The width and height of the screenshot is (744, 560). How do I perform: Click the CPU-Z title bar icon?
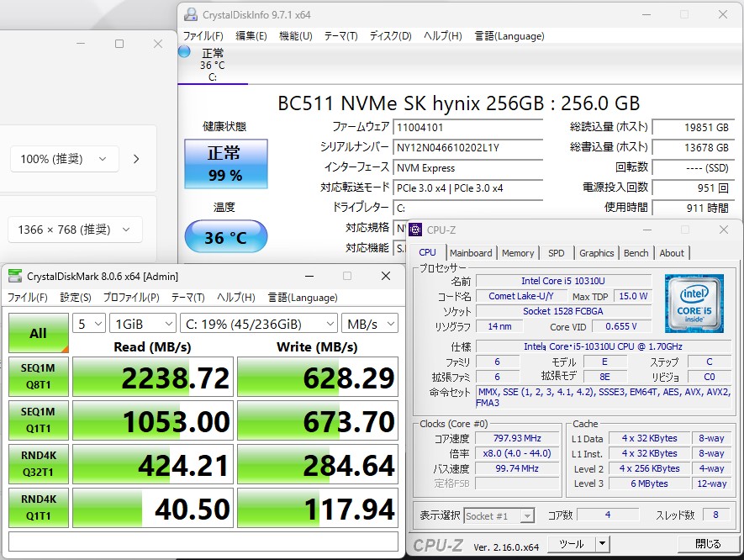[415, 230]
